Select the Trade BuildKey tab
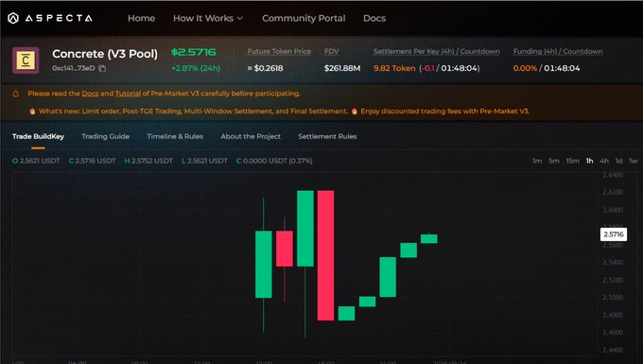643x364 pixels. coord(38,136)
